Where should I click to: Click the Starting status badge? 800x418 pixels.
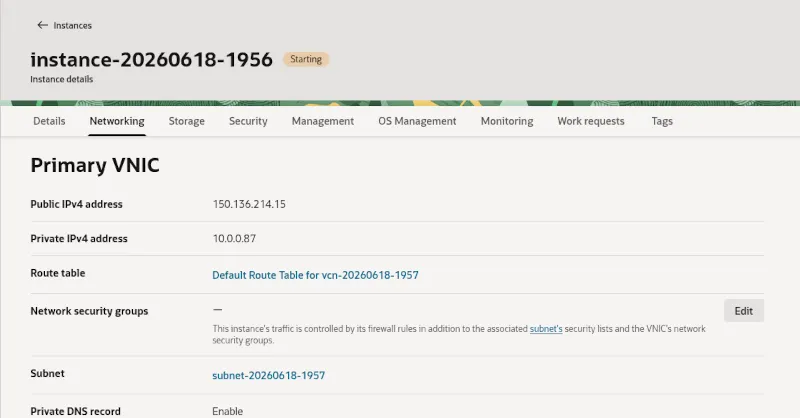click(x=306, y=59)
